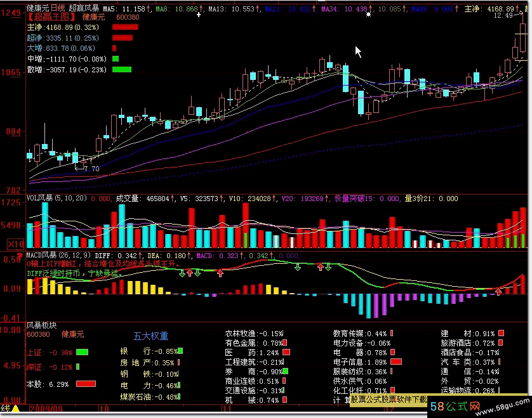
Task: Click the 主净 red fund flow bar
Action: (124, 27)
